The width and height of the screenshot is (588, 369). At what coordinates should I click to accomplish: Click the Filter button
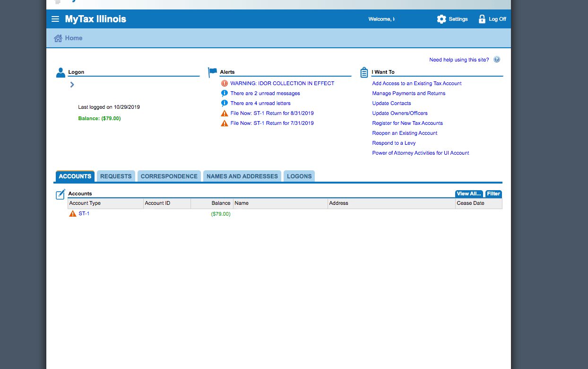(x=493, y=194)
